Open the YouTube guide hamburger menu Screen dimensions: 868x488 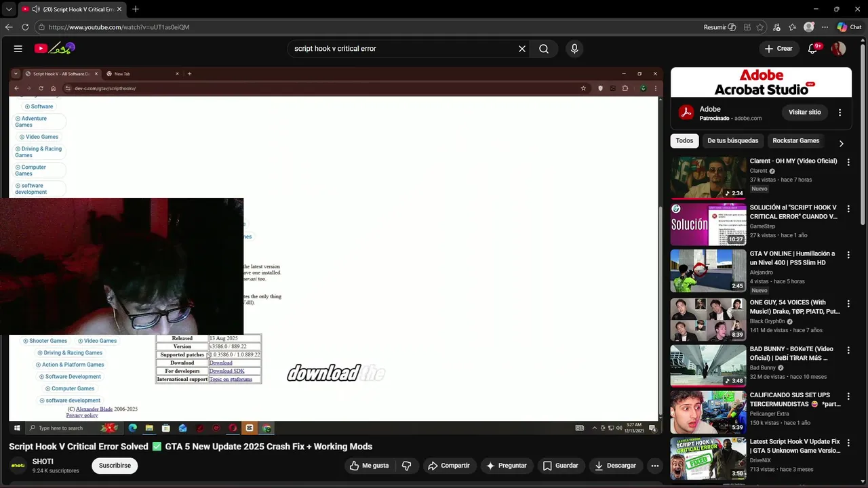pyautogui.click(x=18, y=49)
